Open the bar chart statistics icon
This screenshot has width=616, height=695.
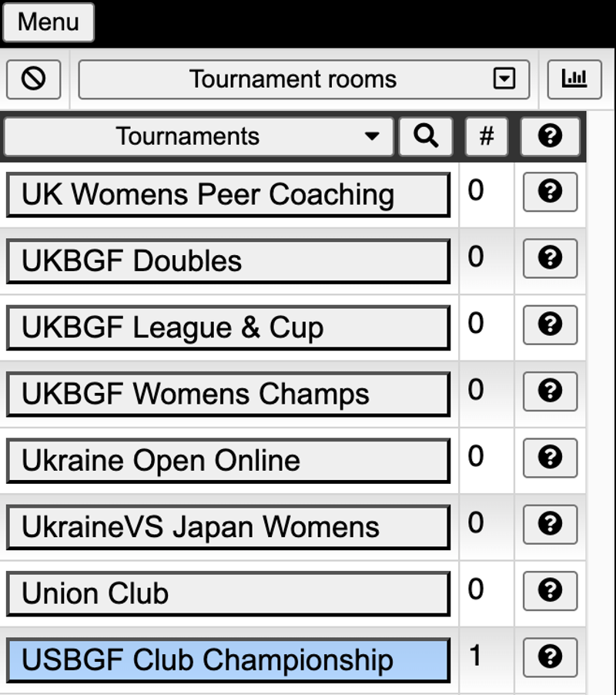click(x=574, y=79)
